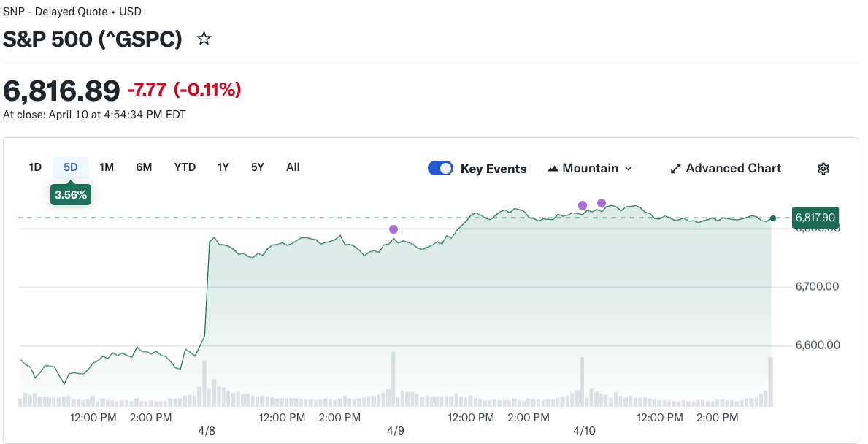
Task: Click the key event dot near 4/9
Action: 393,229
